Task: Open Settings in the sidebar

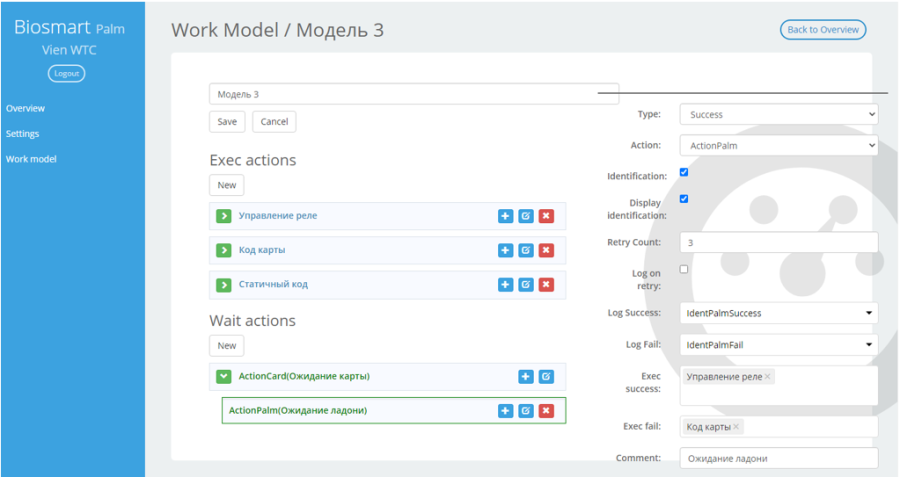Action: click(22, 134)
